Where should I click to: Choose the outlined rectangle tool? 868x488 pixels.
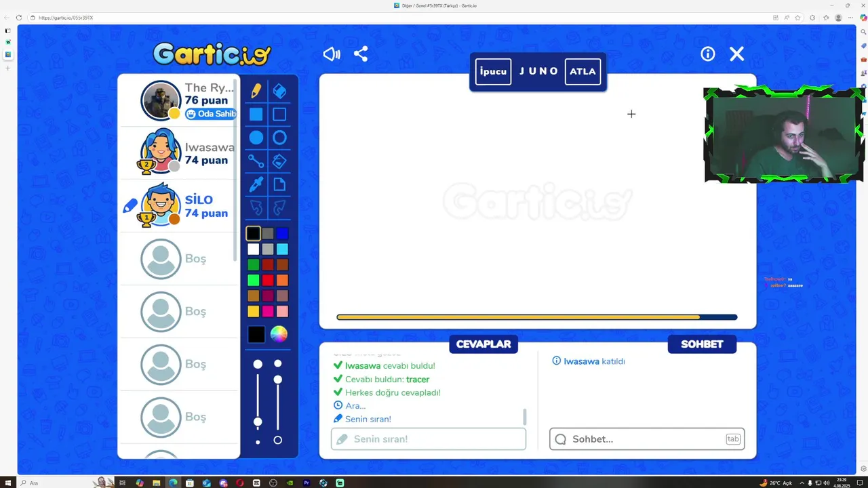coord(279,115)
